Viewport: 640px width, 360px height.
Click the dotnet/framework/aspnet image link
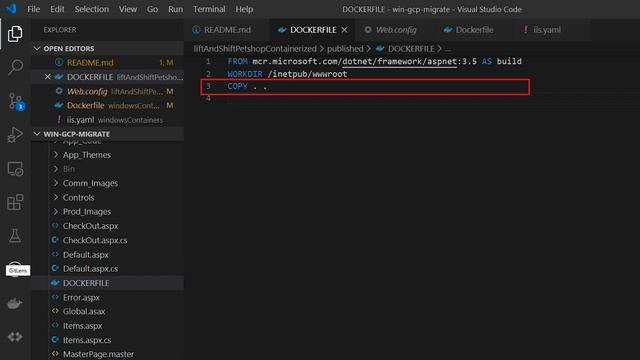pos(400,61)
